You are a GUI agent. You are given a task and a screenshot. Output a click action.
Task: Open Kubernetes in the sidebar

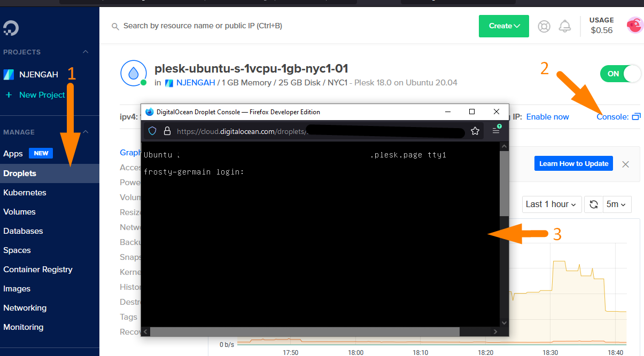tap(25, 193)
